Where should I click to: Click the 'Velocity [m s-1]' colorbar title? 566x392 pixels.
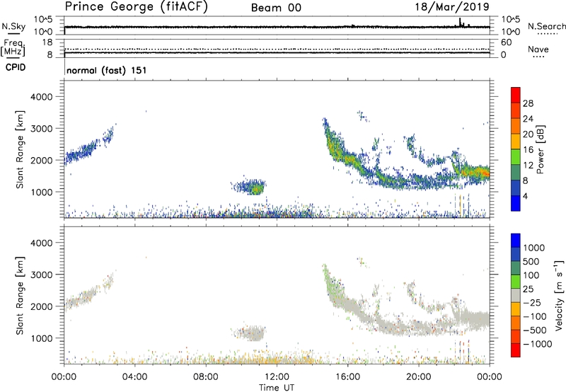(x=559, y=295)
